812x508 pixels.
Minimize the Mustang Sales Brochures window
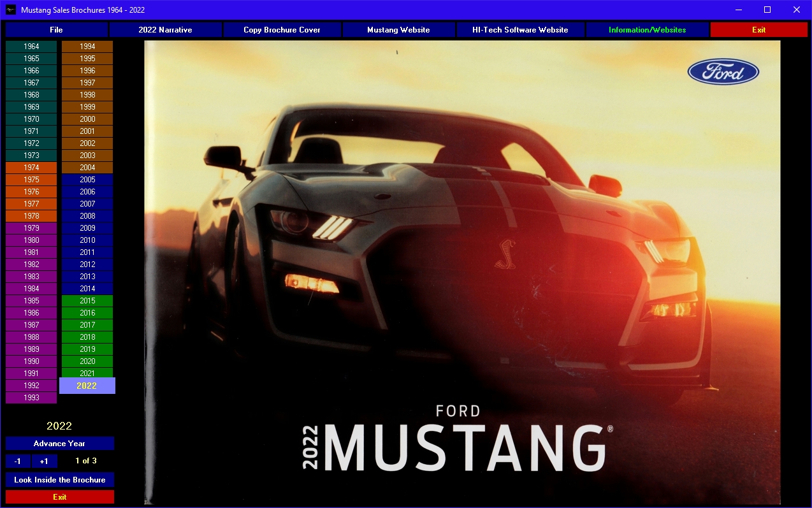tap(739, 10)
